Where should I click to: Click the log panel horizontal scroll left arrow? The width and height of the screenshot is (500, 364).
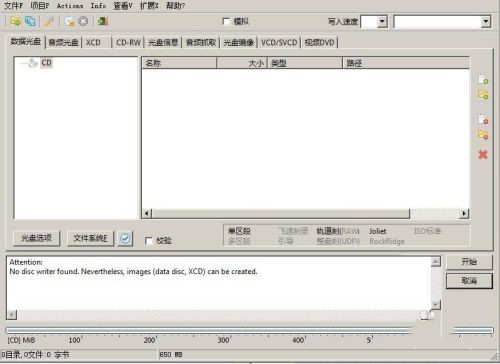tap(12, 315)
